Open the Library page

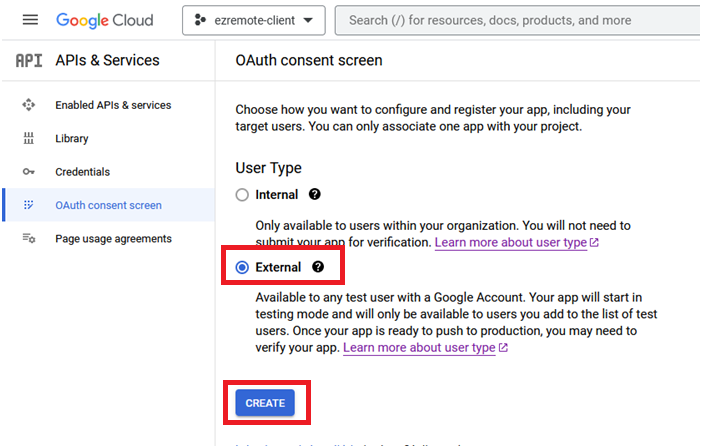tap(72, 139)
